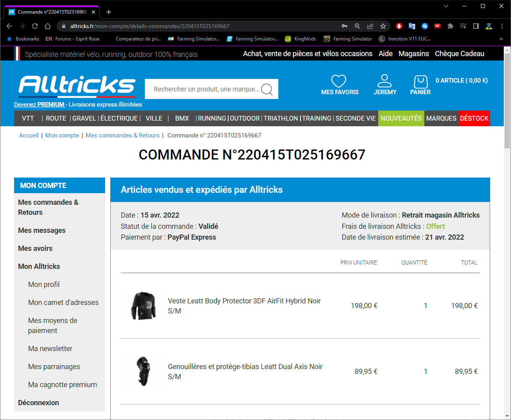Screen dimensions: 511x420
Task: Open Forums - Esprit Roue bookmark
Action: point(73,39)
